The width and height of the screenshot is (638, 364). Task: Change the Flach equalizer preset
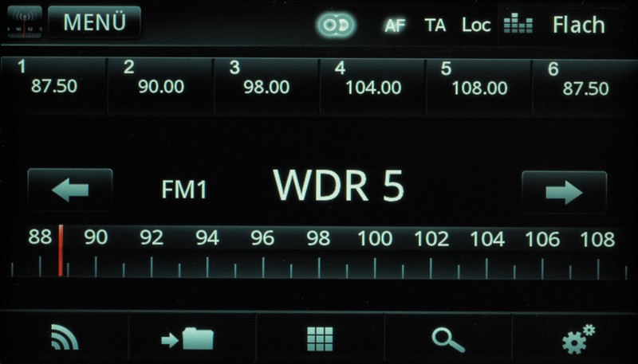579,25
